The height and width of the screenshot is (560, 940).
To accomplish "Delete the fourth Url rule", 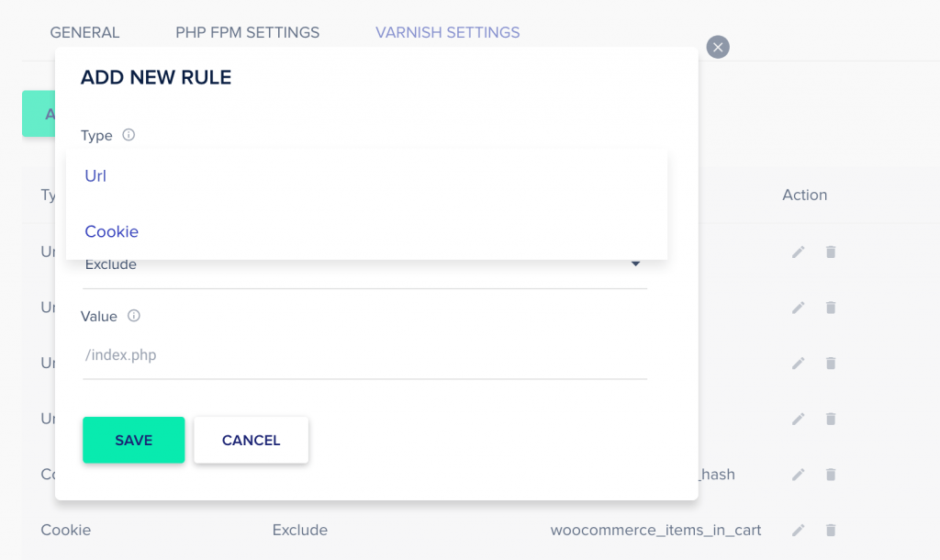I will (x=831, y=419).
